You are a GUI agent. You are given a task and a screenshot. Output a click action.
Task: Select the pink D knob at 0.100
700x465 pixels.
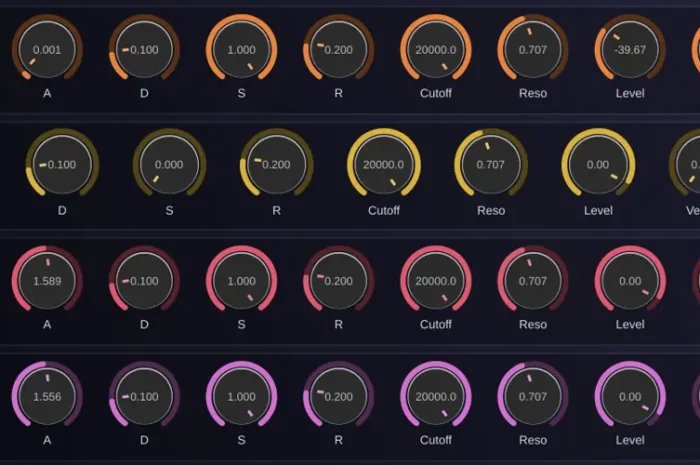coord(144,281)
